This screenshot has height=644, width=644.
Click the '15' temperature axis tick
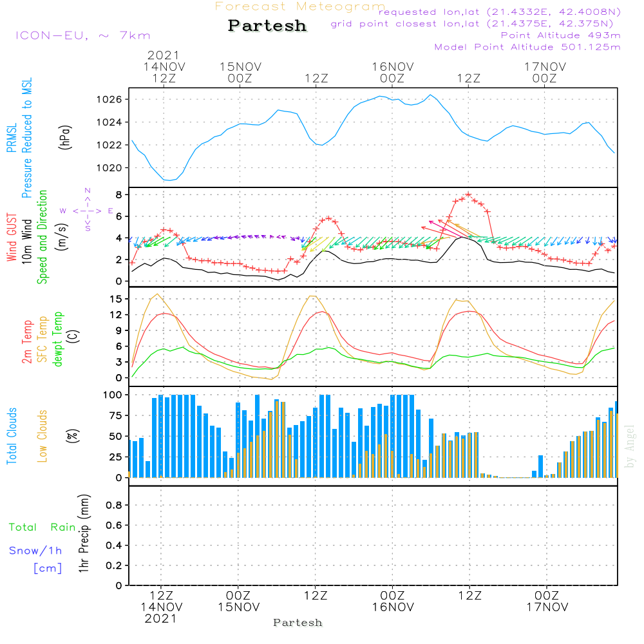tap(116, 299)
